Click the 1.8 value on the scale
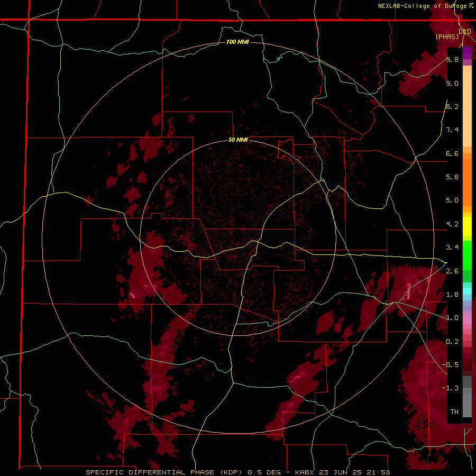The image size is (476, 476). point(452,295)
